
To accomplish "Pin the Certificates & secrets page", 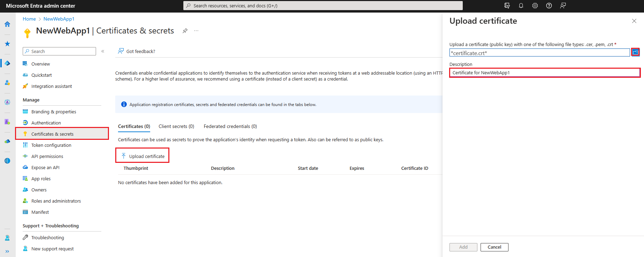I will point(185,31).
